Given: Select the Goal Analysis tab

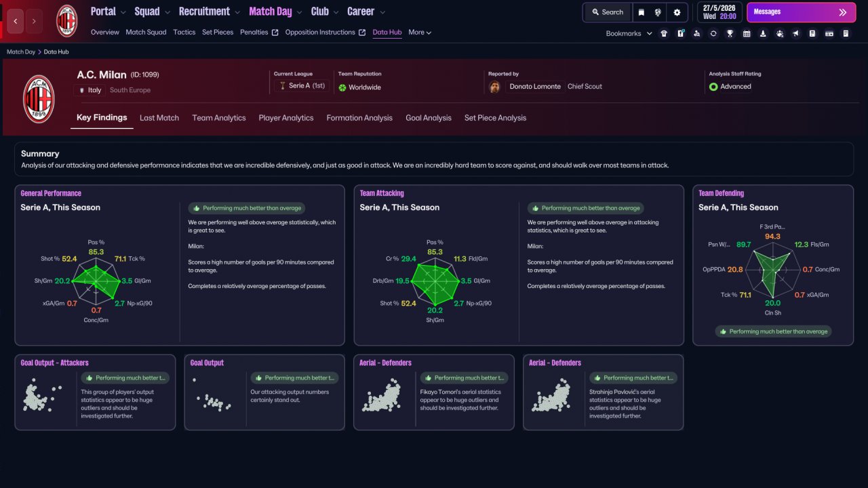Looking at the screenshot, I should [x=429, y=118].
